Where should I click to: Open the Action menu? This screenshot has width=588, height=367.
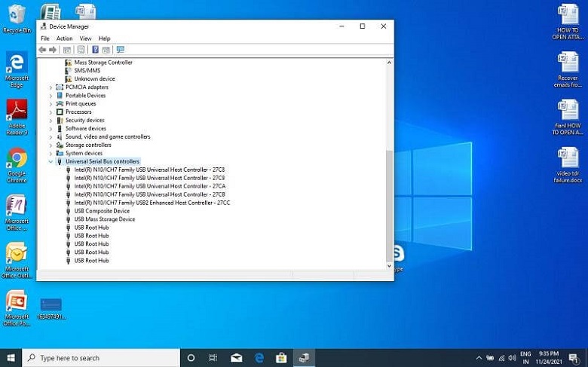point(65,38)
